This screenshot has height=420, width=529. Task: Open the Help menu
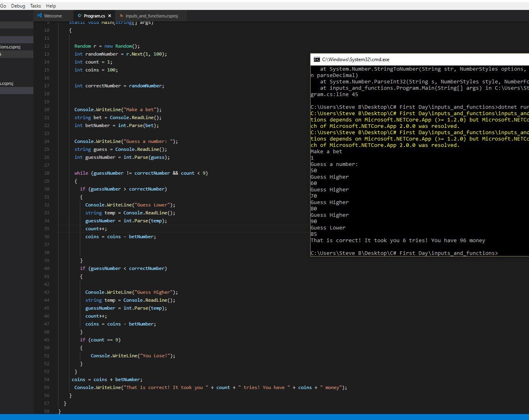[x=51, y=6]
